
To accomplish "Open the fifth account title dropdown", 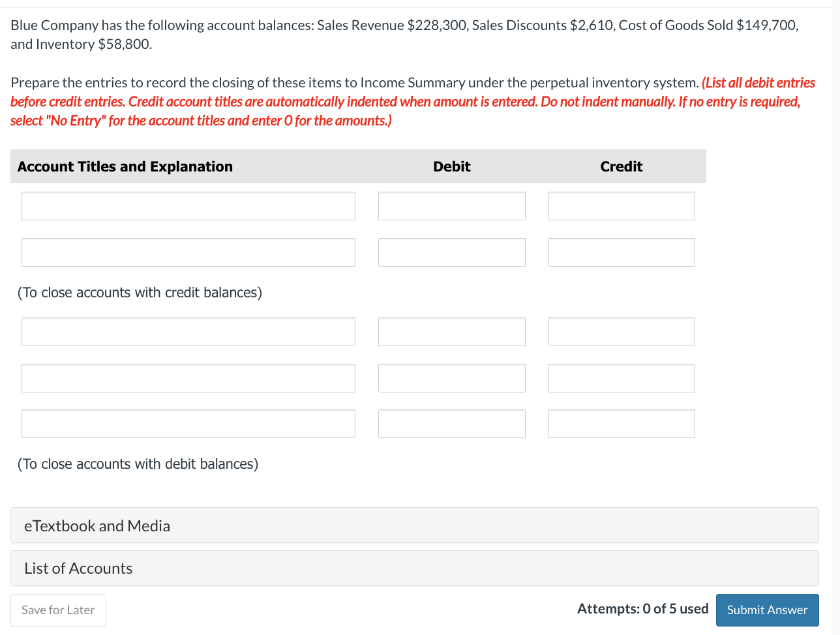I will point(188,423).
